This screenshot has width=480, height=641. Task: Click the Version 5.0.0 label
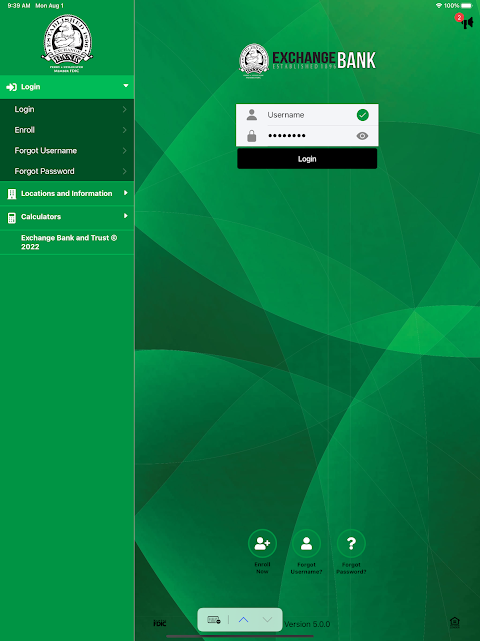click(307, 624)
